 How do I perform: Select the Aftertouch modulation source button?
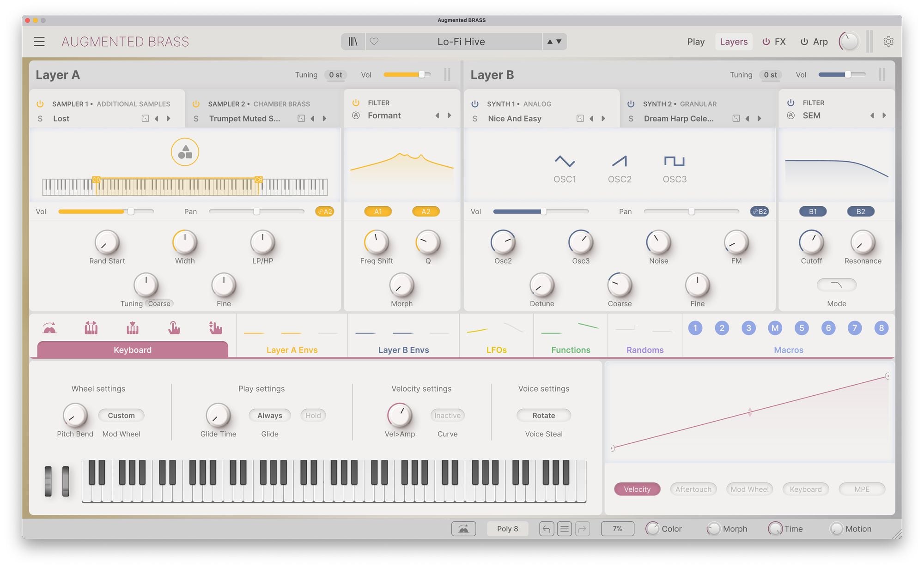(693, 489)
